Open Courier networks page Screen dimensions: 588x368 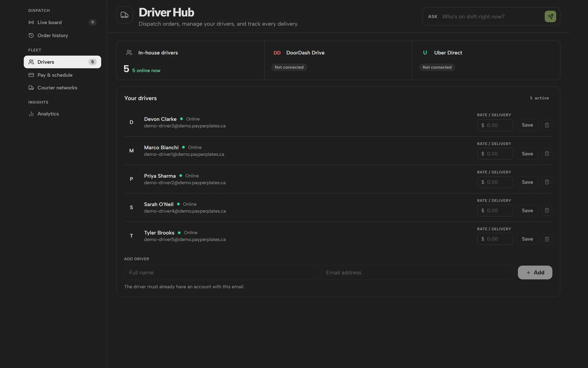pos(62,88)
